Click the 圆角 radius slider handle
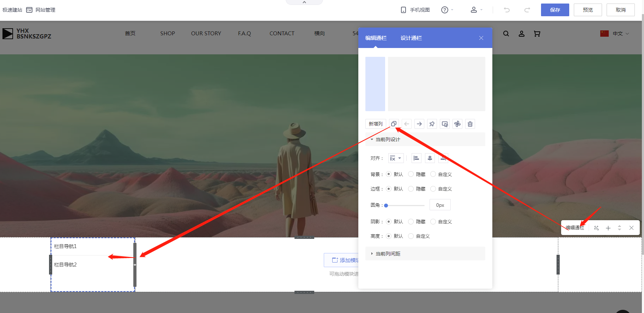This screenshot has height=313, width=644. pos(386,205)
